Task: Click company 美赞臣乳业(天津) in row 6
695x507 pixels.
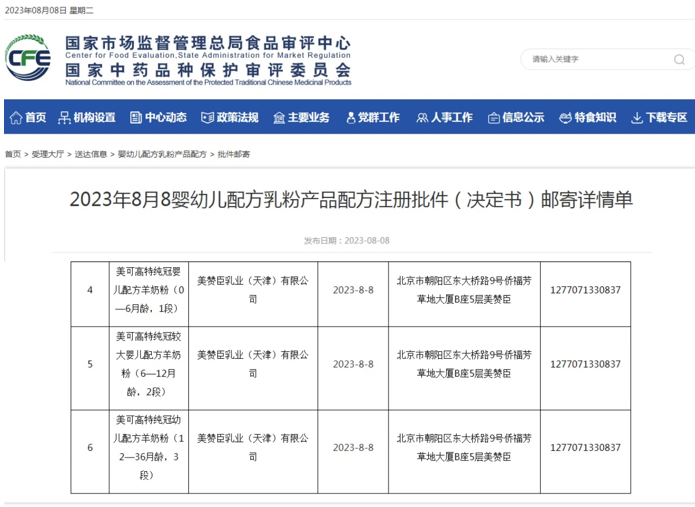Action: 253,447
